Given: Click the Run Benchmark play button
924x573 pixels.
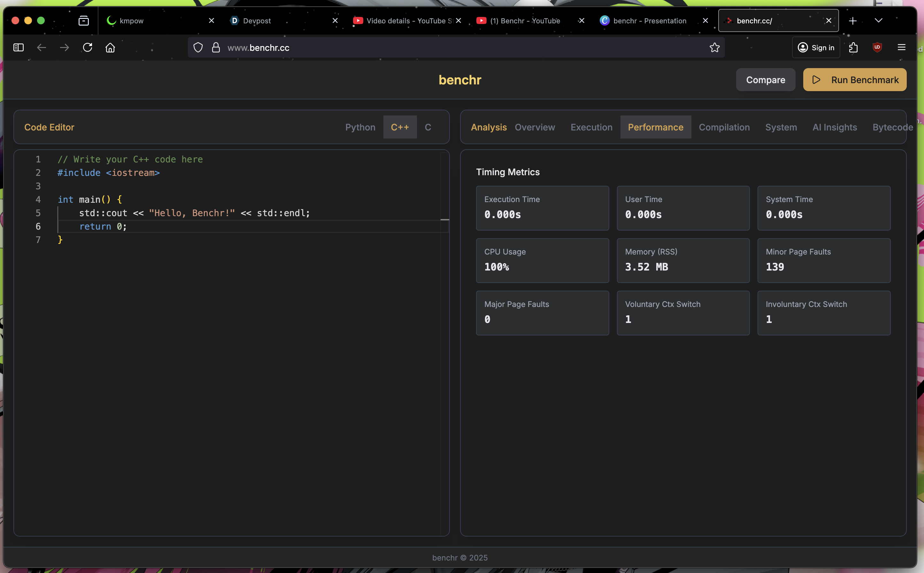Looking at the screenshot, I should (854, 80).
